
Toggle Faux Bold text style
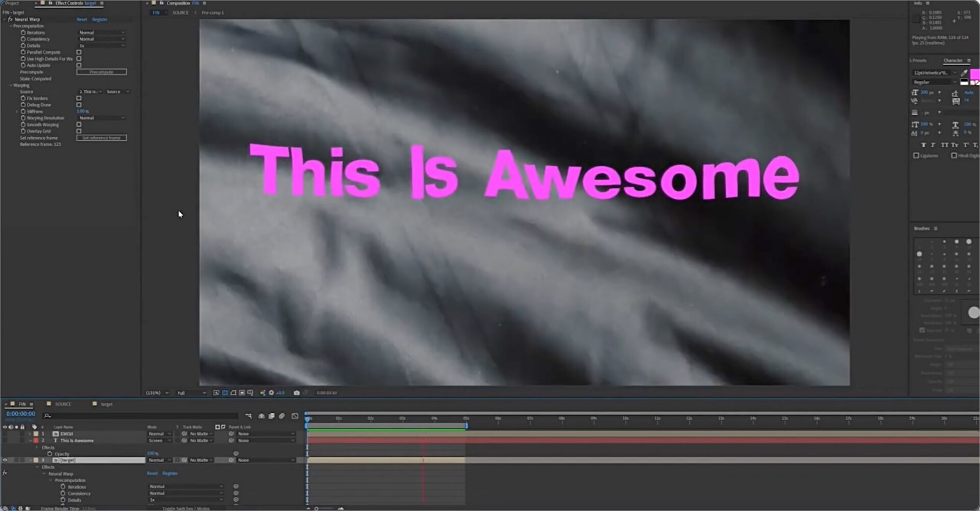point(923,145)
